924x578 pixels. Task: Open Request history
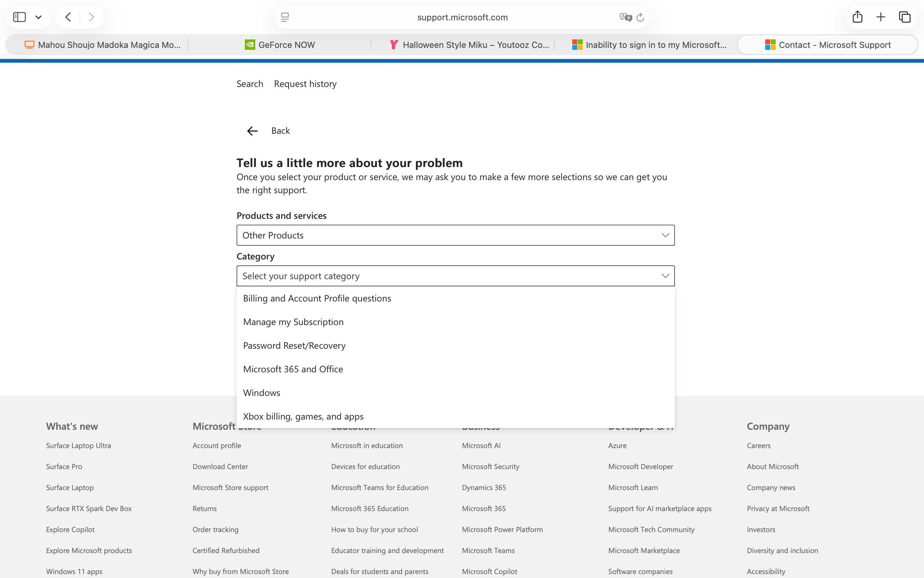click(305, 84)
